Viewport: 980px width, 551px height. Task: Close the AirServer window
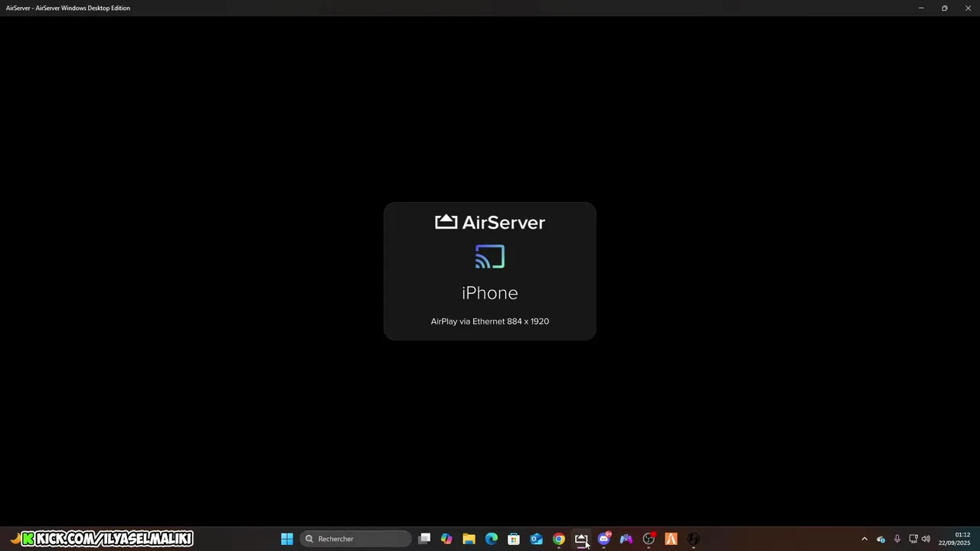point(968,8)
